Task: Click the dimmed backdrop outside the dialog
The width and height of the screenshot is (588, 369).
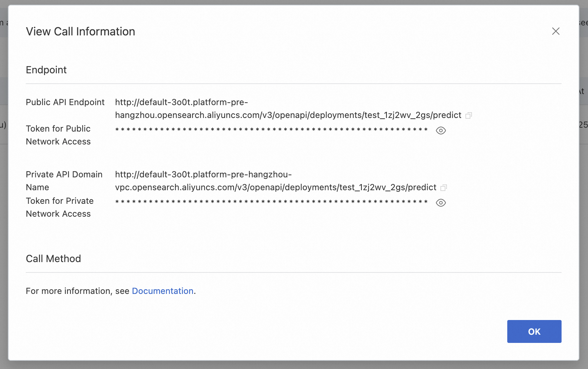Action: coord(4,215)
